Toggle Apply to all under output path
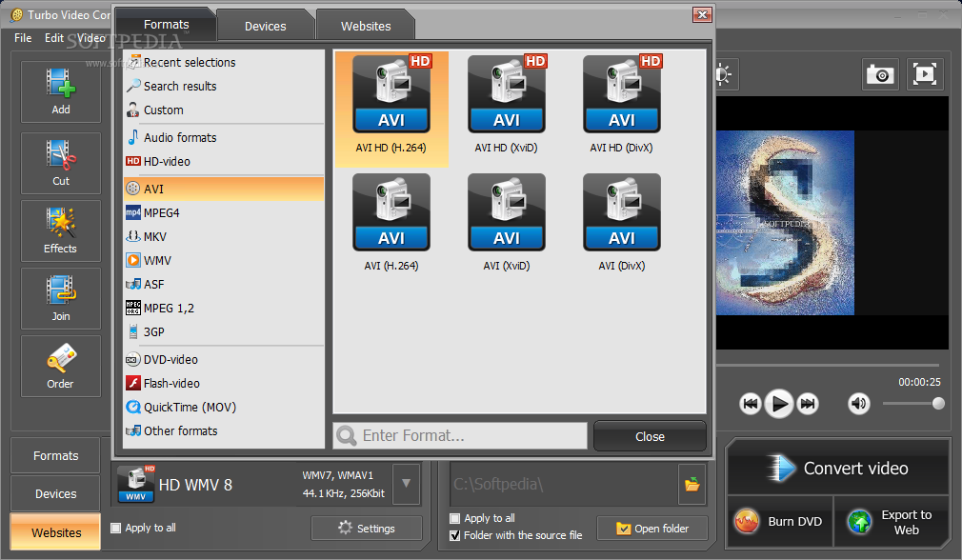Viewport: 962px width, 560px height. (x=454, y=518)
